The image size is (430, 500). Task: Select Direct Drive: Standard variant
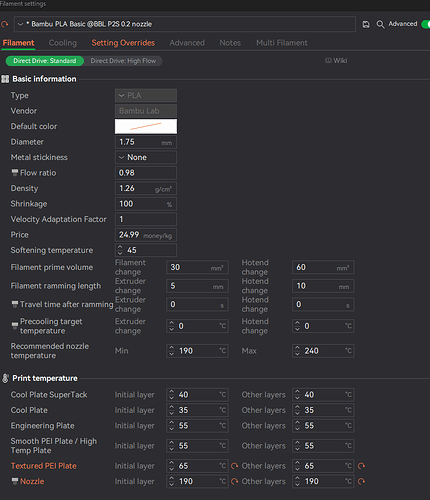[x=45, y=61]
